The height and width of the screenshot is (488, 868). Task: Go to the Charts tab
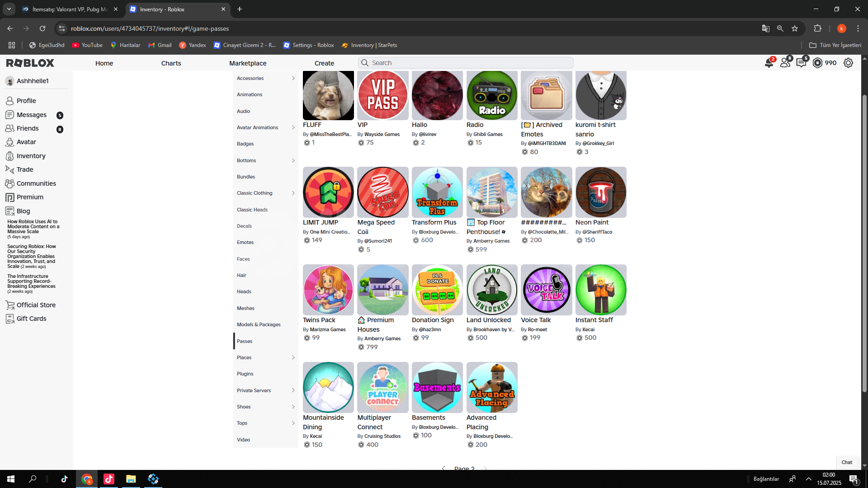pos(171,63)
